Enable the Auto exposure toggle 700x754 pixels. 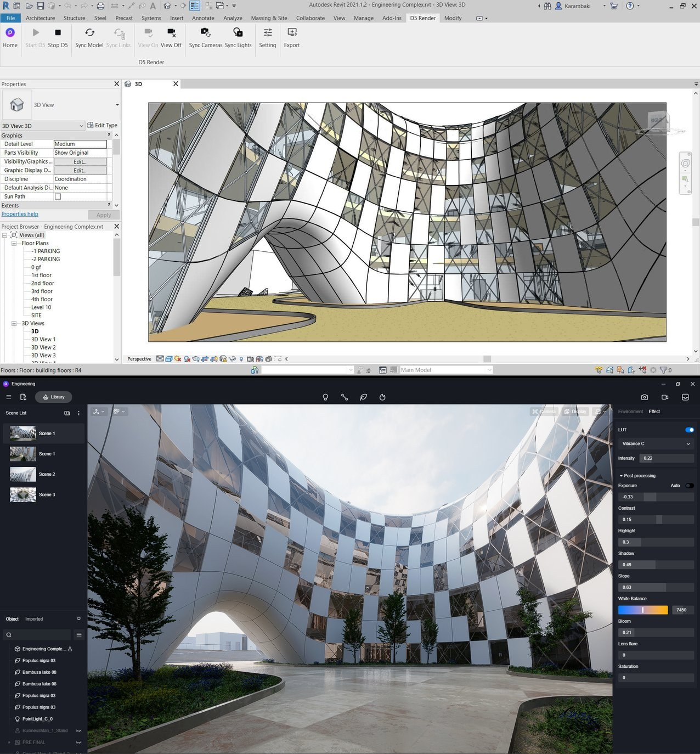pos(690,486)
